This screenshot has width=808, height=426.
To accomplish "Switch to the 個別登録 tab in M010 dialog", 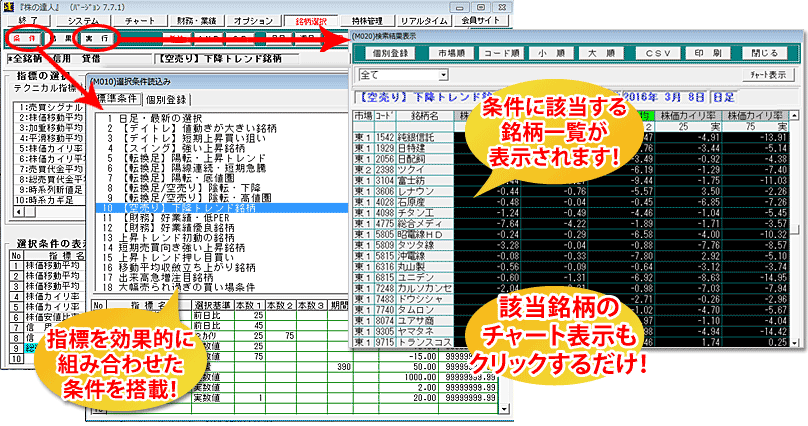I will (166, 99).
